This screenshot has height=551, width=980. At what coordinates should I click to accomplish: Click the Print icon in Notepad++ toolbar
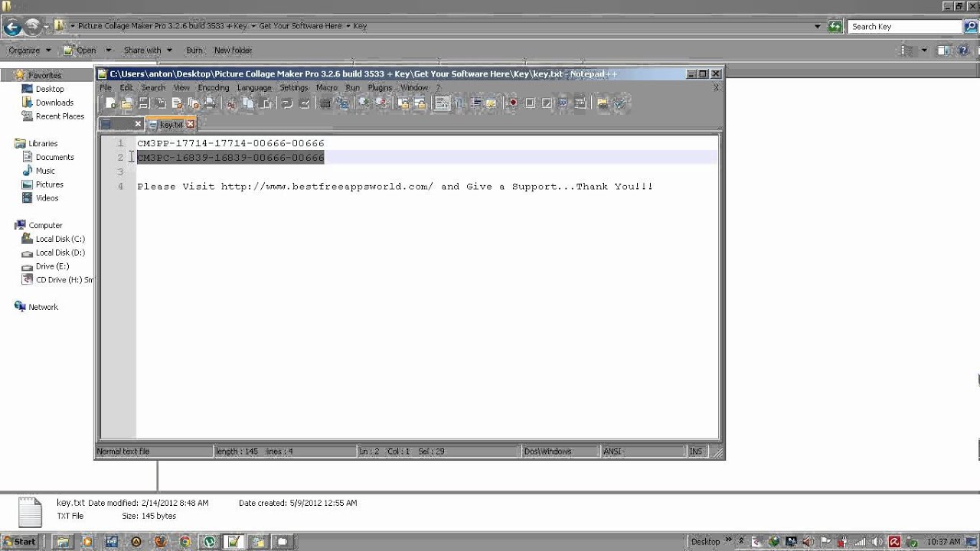(209, 103)
